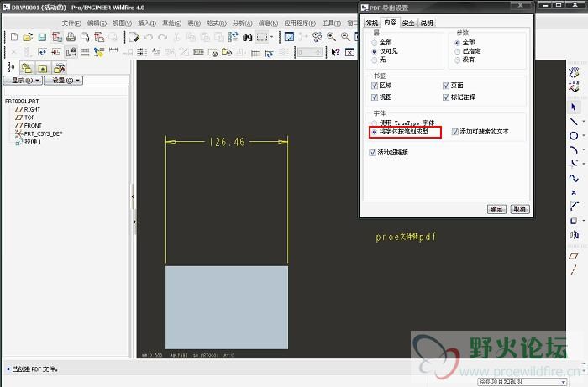Open the 文件(F) menu
Screen dimensions: 588x387
click(x=71, y=24)
